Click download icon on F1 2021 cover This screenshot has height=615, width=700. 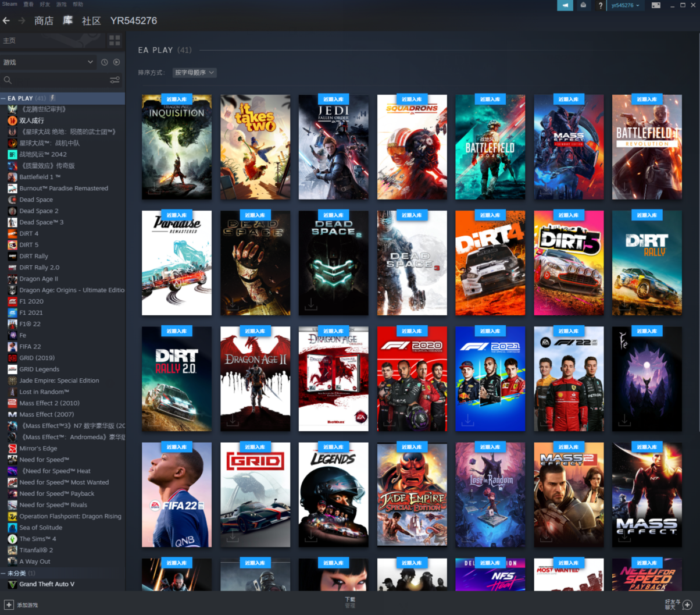tap(467, 420)
